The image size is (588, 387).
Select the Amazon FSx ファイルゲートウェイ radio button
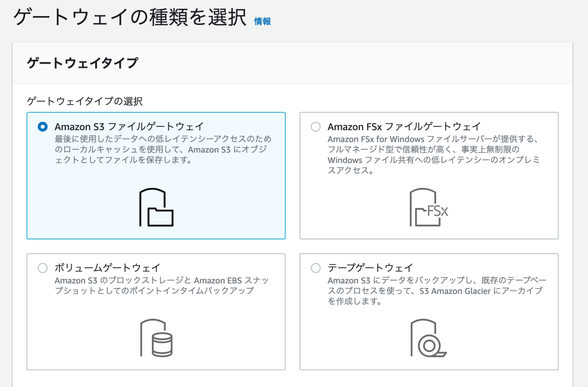(x=315, y=127)
